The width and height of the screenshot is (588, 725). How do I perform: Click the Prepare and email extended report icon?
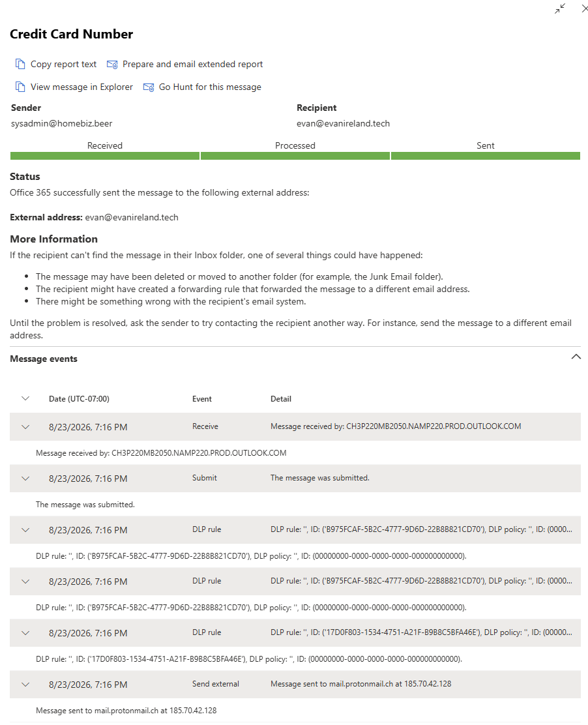click(112, 65)
